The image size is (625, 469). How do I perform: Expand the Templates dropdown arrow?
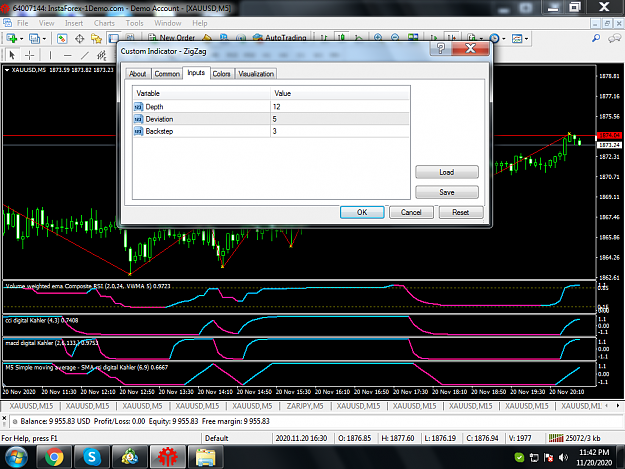pos(527,39)
